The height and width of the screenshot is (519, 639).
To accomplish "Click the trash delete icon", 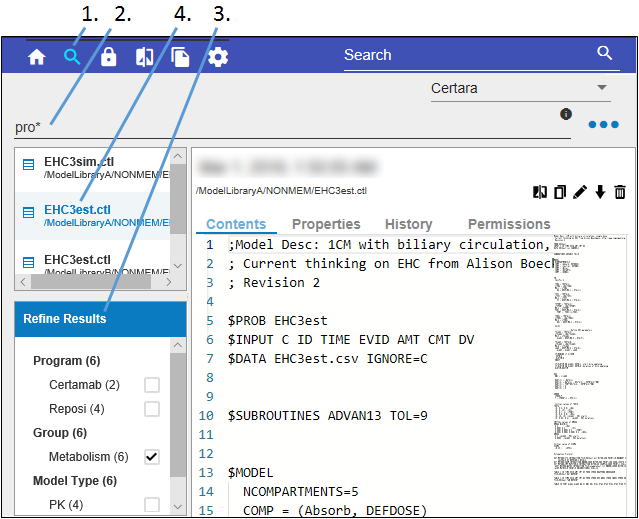I will point(620,192).
